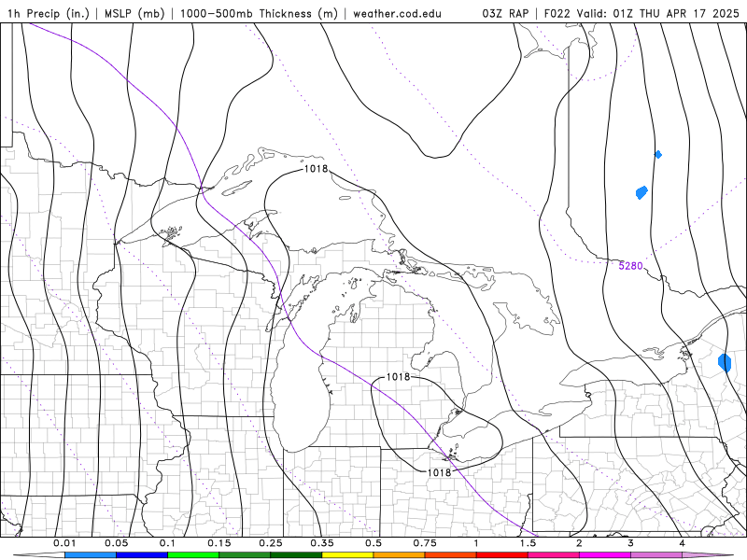
Task: Pick the orange 0.5–0.75 legend swatch
Action: coord(399,554)
